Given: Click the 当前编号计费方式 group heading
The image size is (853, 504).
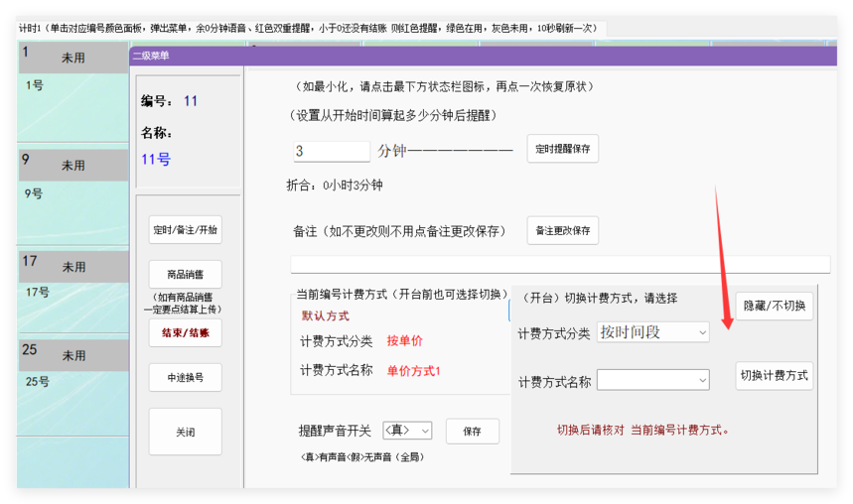Looking at the screenshot, I should (x=402, y=294).
